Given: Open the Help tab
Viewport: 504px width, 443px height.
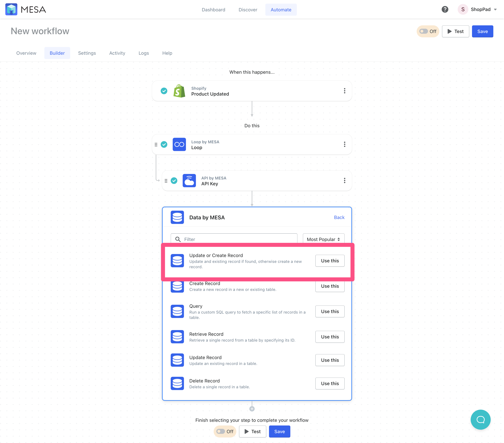Looking at the screenshot, I should (x=167, y=53).
